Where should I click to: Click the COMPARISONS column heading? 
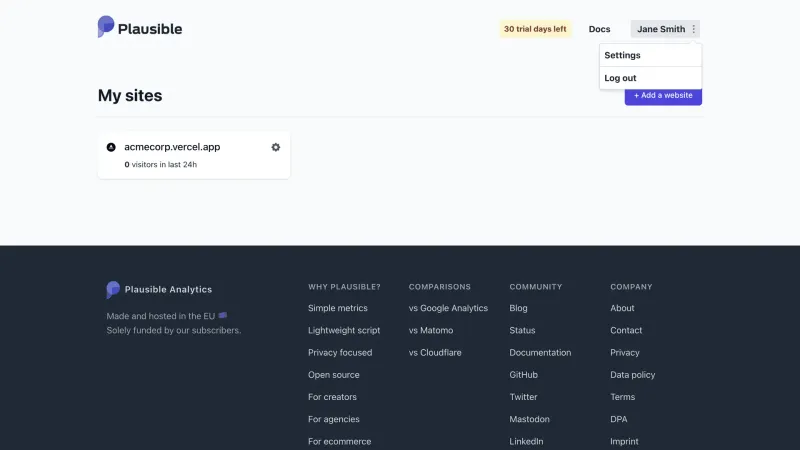439,287
